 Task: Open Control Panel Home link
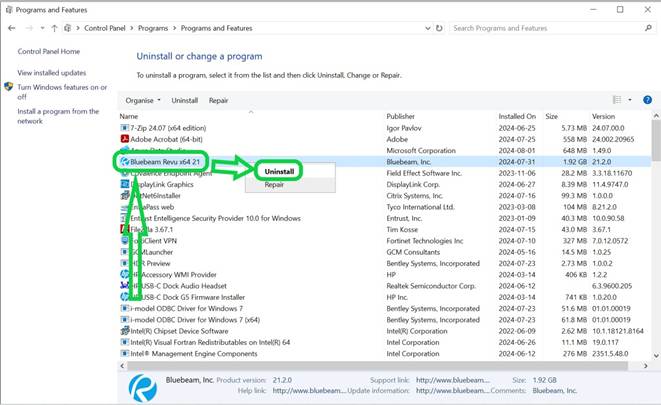[x=48, y=51]
